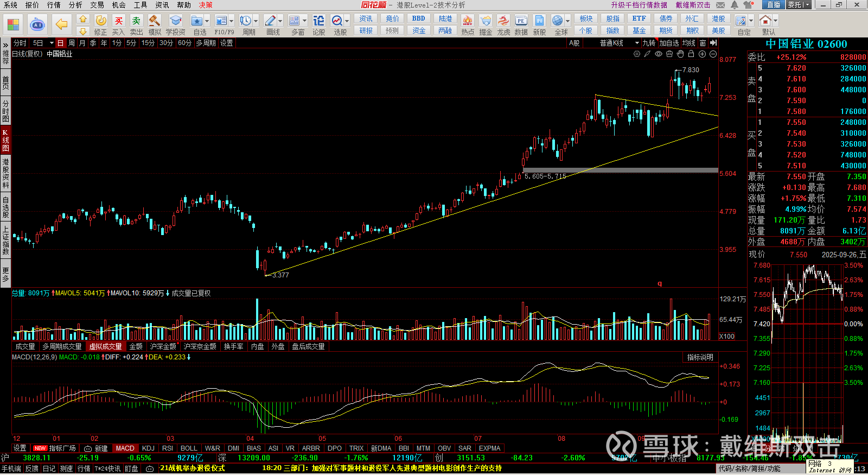
Task: Click the 买入 buy icon
Action: [118, 21]
